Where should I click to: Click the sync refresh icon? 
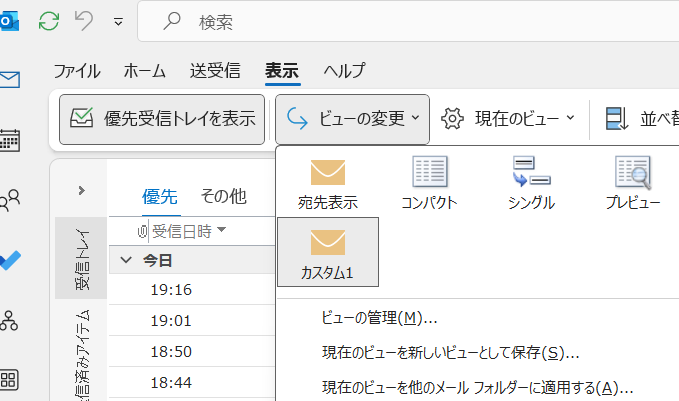point(48,21)
